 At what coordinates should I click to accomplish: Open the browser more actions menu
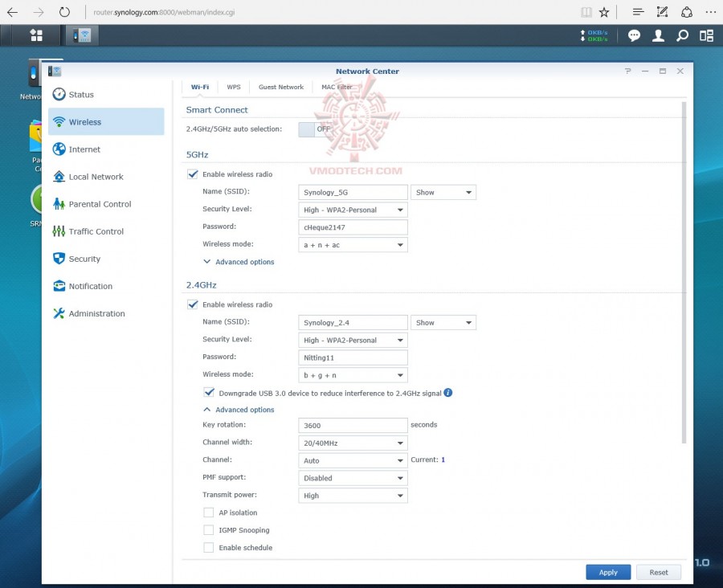click(711, 12)
